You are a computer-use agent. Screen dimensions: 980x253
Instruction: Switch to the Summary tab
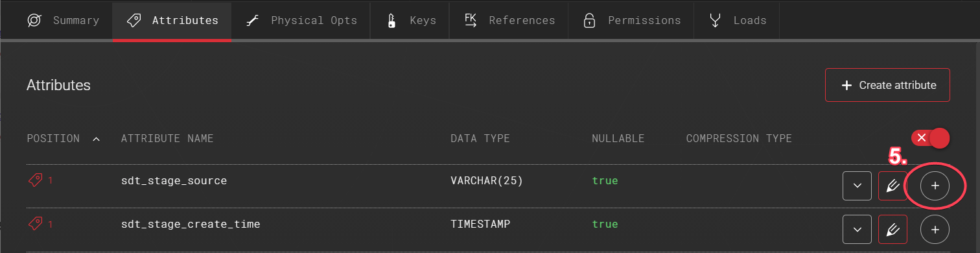64,21
